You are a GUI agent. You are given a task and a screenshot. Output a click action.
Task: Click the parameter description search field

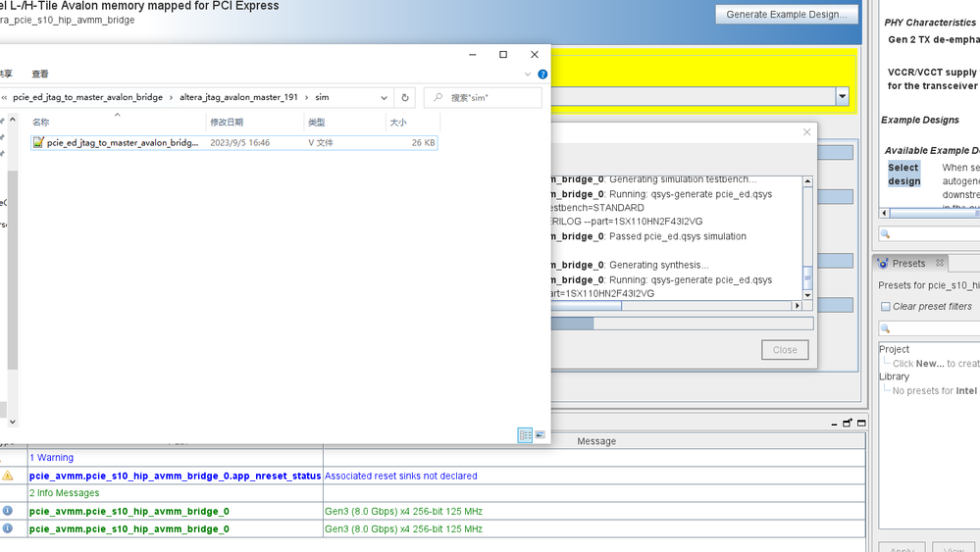pyautogui.click(x=929, y=234)
